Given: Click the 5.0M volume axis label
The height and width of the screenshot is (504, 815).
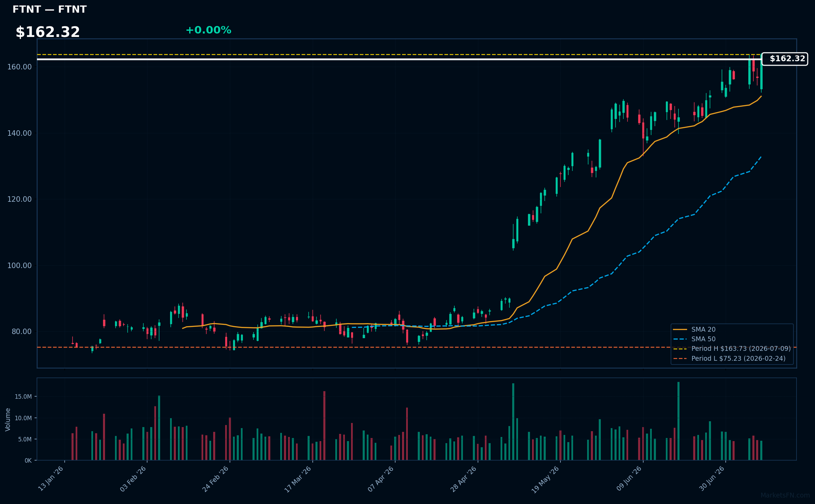Looking at the screenshot, I should coord(25,439).
